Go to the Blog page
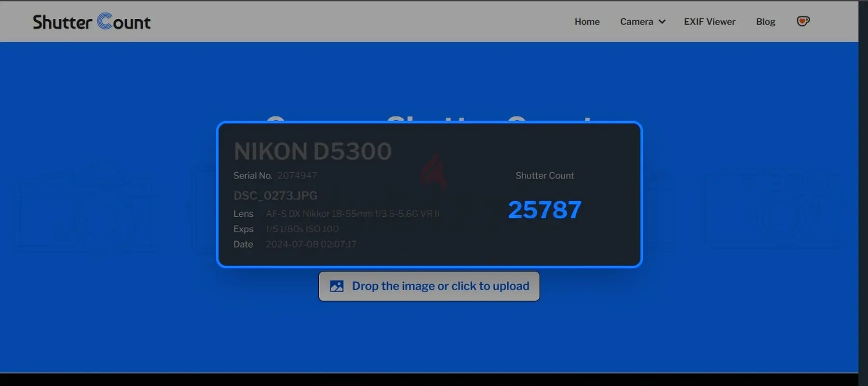 pos(765,22)
